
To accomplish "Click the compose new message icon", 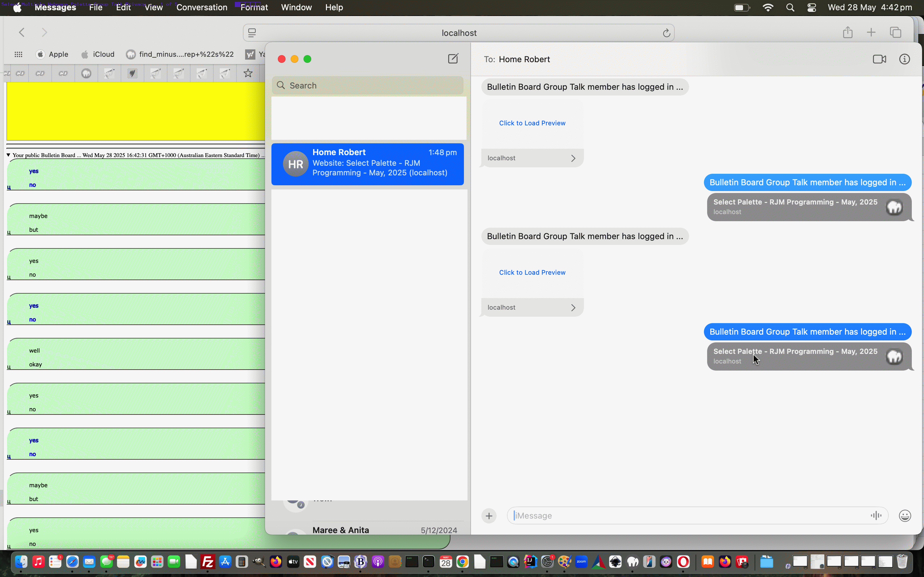I will point(453,59).
